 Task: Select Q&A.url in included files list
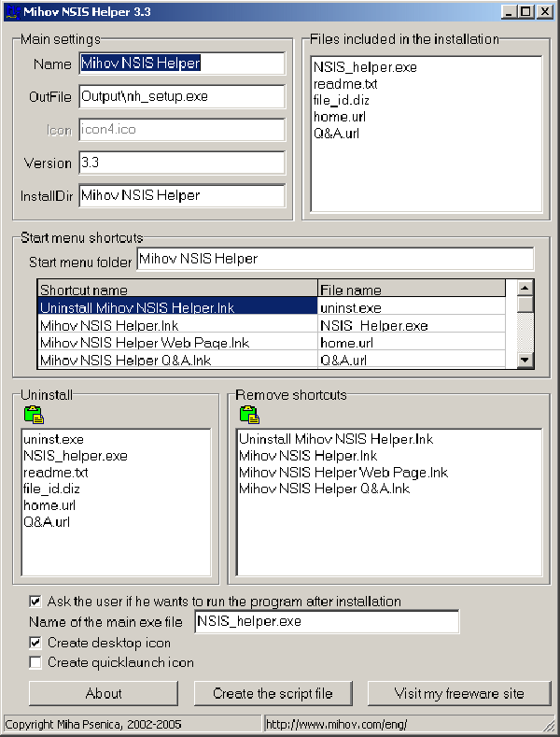pyautogui.click(x=336, y=134)
